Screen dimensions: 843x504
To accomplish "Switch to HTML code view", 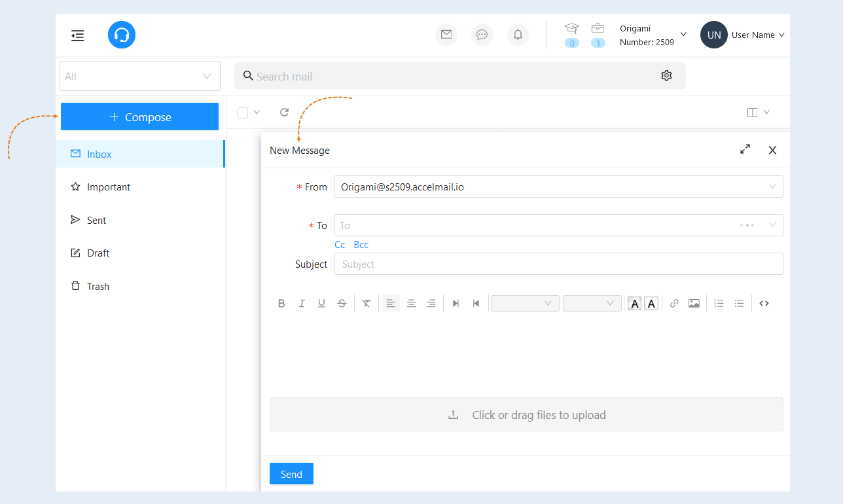I will [x=764, y=304].
